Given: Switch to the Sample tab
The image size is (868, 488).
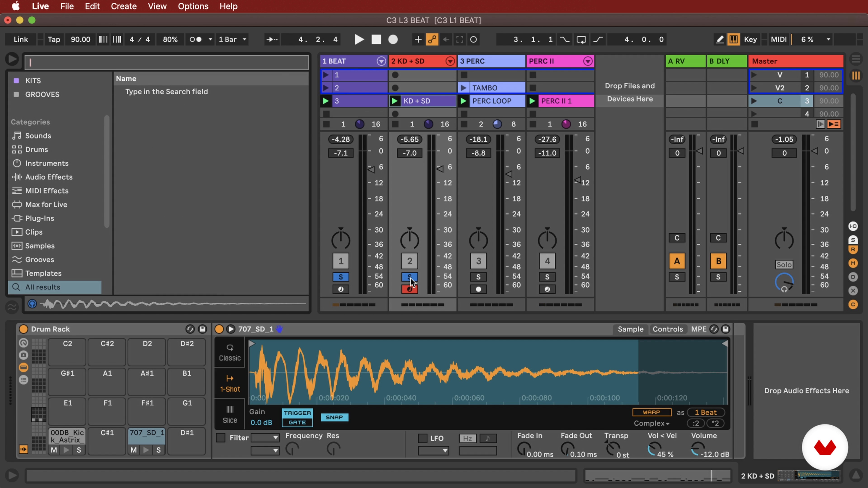Looking at the screenshot, I should click(630, 329).
